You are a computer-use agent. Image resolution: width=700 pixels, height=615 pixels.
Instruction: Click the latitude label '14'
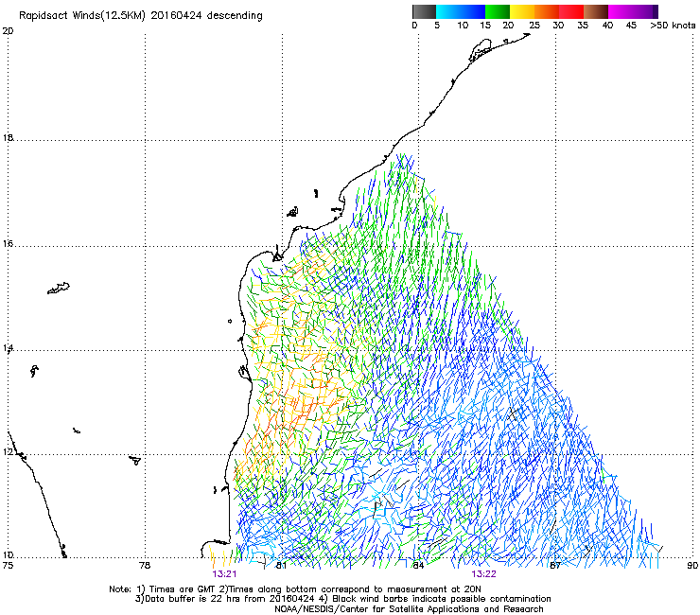8,348
